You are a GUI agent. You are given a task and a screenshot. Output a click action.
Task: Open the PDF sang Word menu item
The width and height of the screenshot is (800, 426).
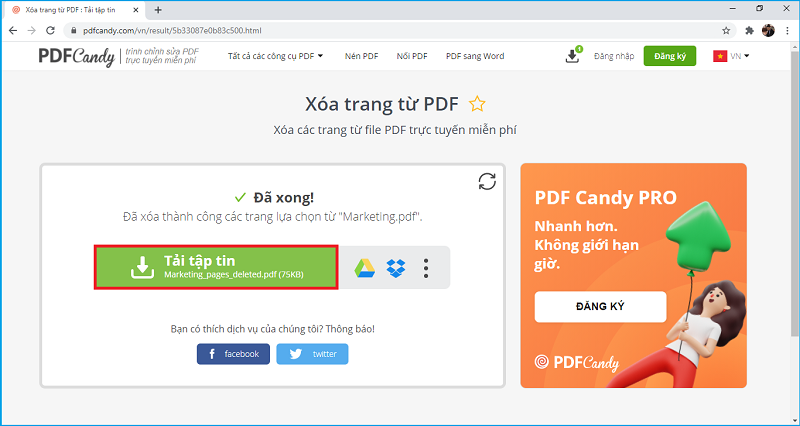[475, 56]
